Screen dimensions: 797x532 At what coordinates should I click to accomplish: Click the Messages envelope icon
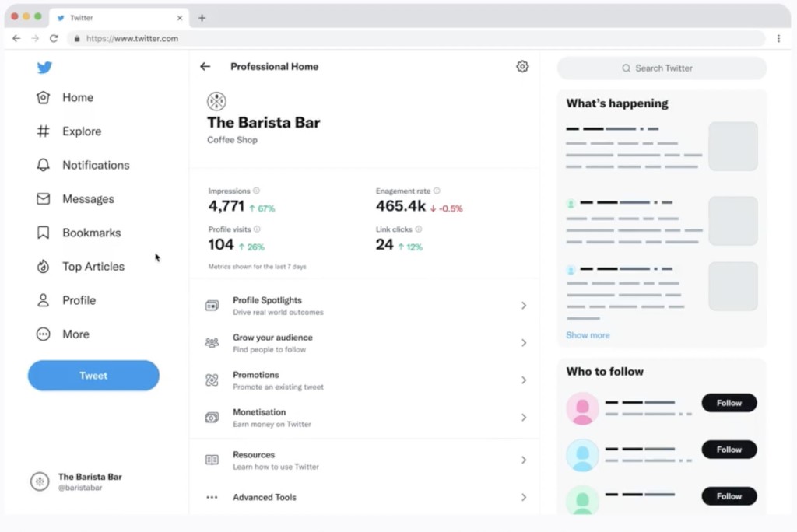pyautogui.click(x=44, y=198)
